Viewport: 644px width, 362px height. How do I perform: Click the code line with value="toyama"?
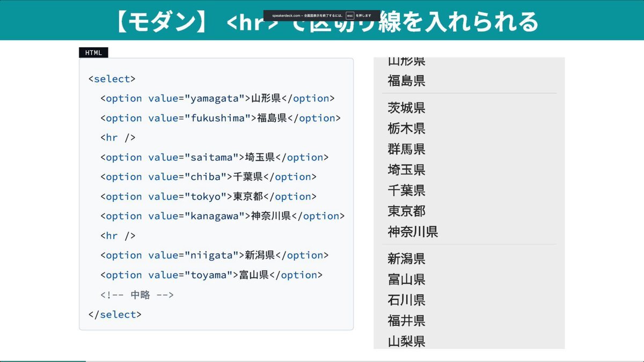point(211,275)
